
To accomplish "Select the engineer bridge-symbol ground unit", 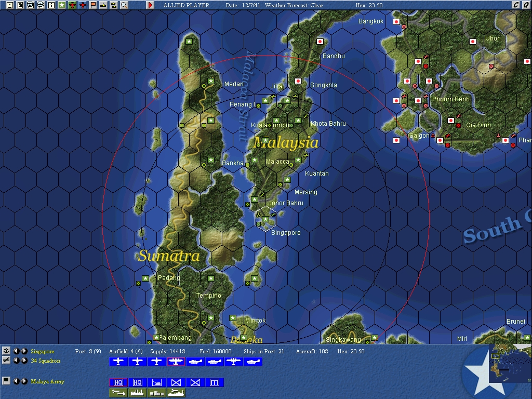I will coord(215,382).
